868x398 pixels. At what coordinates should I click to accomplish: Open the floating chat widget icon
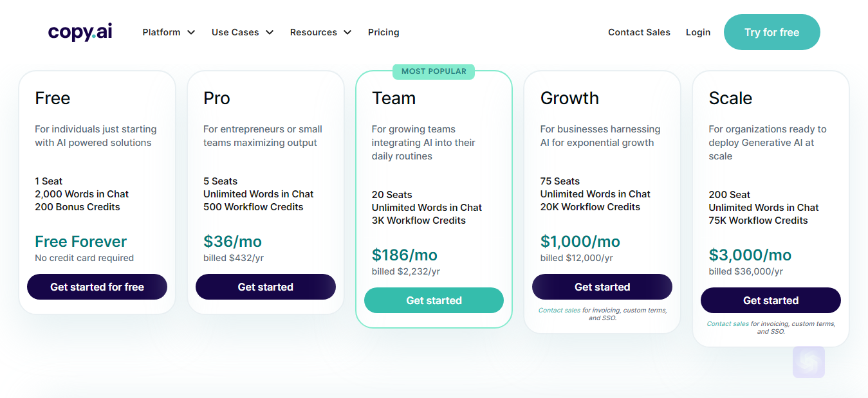point(809,362)
